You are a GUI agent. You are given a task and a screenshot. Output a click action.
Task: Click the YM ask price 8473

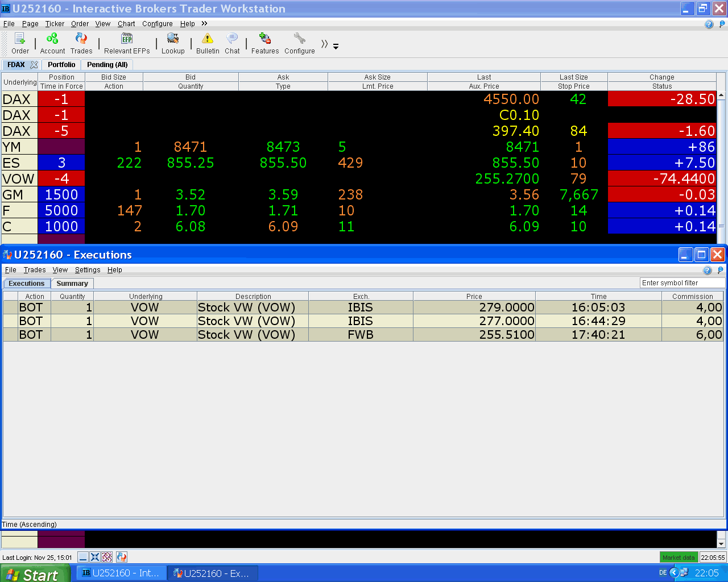coord(283,147)
